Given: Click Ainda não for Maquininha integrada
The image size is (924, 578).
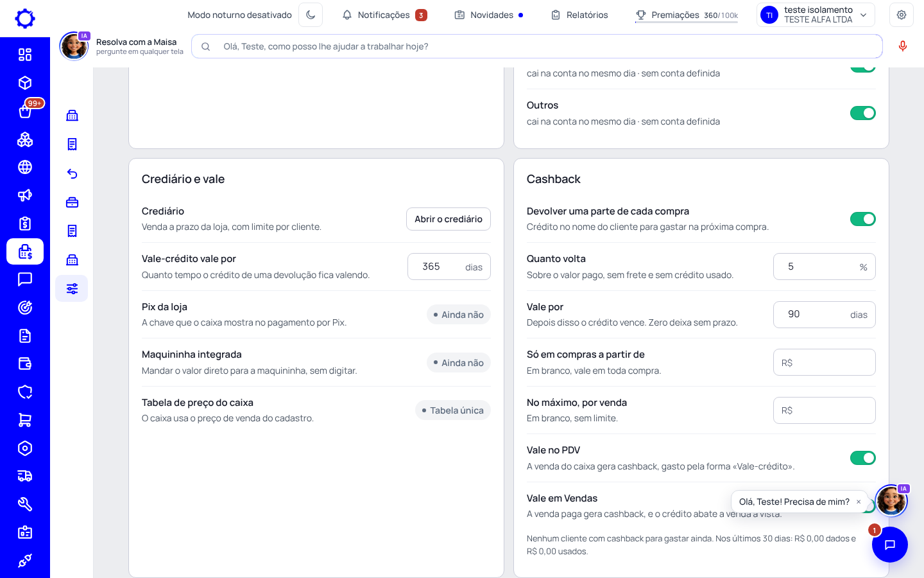Looking at the screenshot, I should (x=459, y=363).
